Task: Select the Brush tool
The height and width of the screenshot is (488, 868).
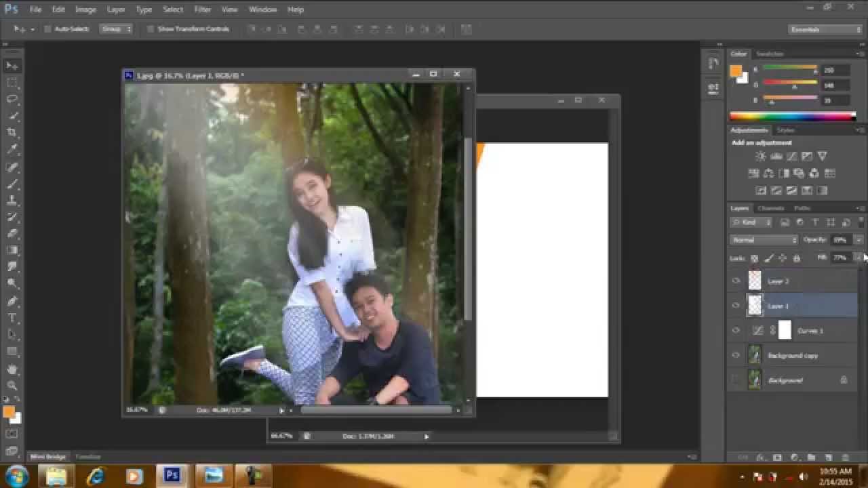Action: point(12,184)
